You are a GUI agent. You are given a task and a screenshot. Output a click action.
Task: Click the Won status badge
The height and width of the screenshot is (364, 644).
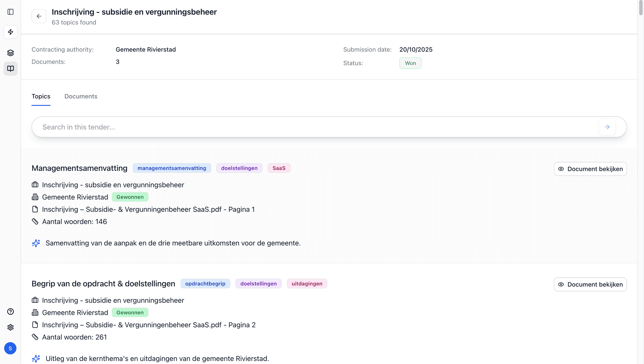[x=410, y=63]
